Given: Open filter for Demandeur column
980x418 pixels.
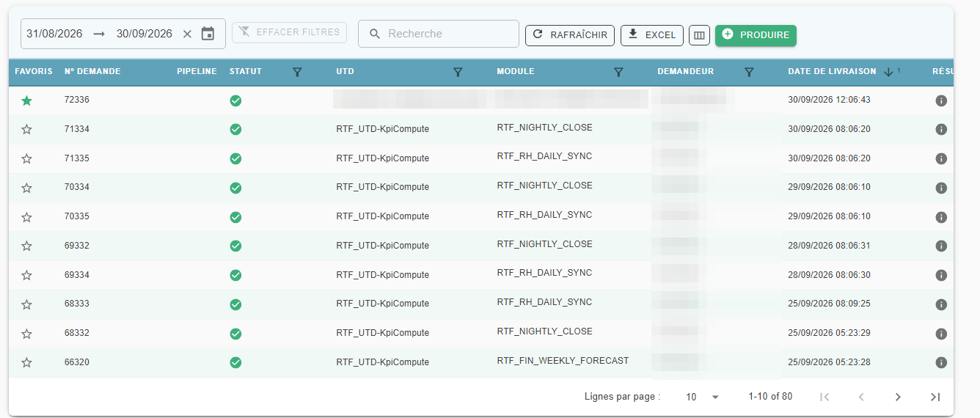Looking at the screenshot, I should [x=749, y=72].
